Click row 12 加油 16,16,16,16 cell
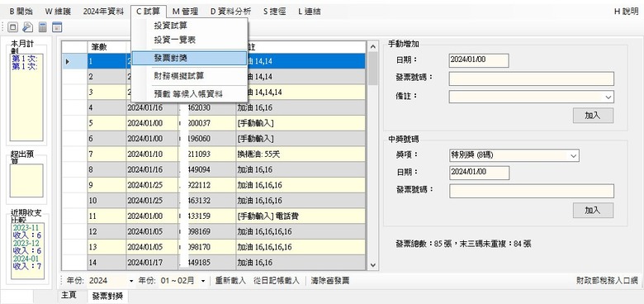The height and width of the screenshot is (304, 644). [x=301, y=231]
